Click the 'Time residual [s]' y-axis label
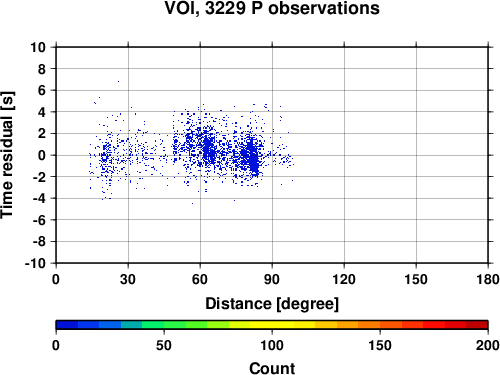 [7, 155]
